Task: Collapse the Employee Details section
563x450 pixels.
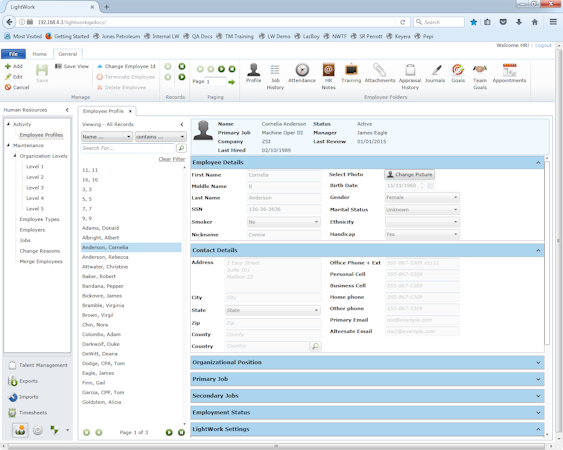Action: pos(538,162)
